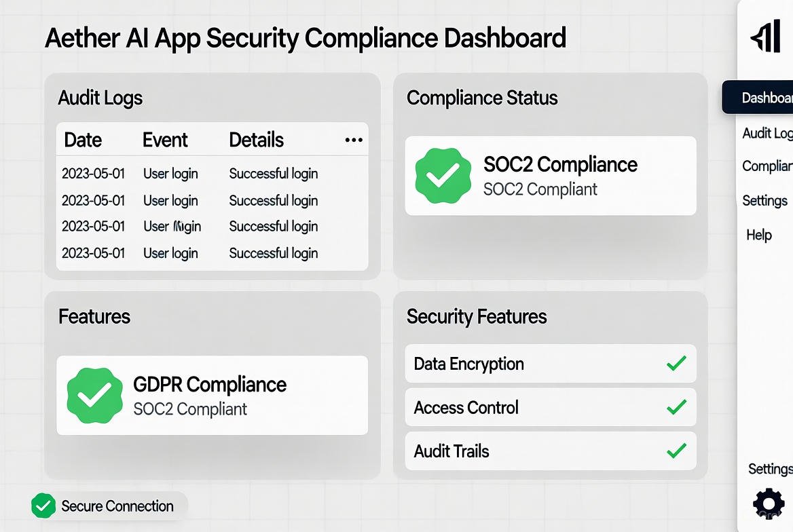Image resolution: width=793 pixels, height=532 pixels.
Task: Toggle the Access Control security feature
Action: point(550,407)
